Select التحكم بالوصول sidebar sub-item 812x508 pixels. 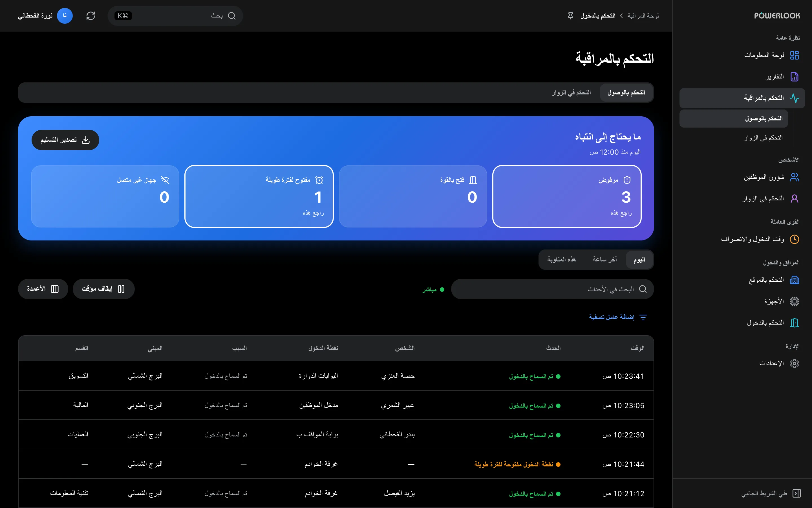pyautogui.click(x=734, y=119)
